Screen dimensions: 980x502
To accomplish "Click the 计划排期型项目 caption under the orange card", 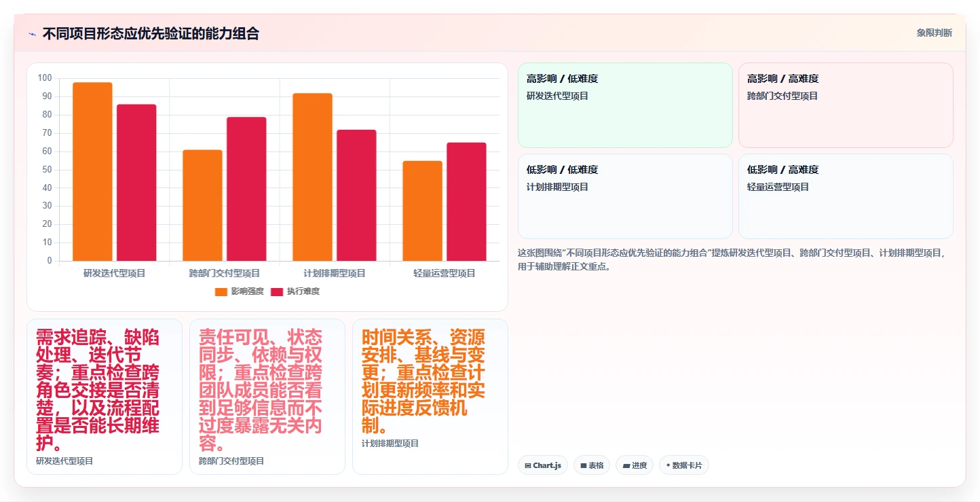I will tap(390, 443).
